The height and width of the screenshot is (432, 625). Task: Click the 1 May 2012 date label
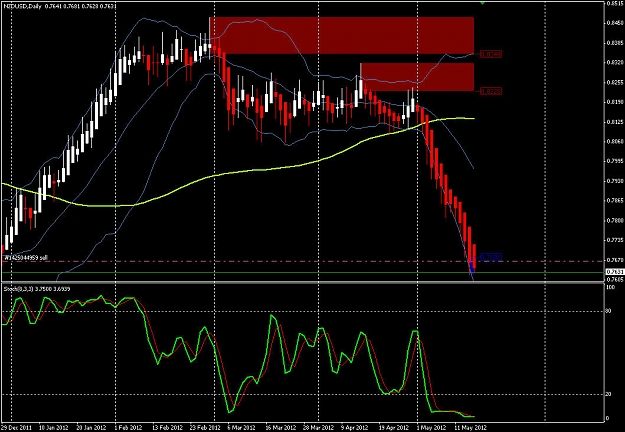432,428
